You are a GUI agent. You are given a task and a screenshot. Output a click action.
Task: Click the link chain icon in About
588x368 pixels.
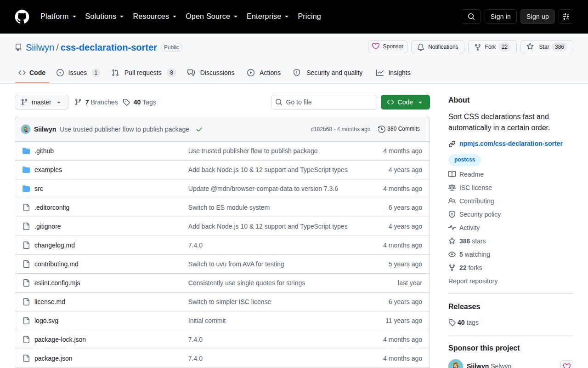point(452,144)
